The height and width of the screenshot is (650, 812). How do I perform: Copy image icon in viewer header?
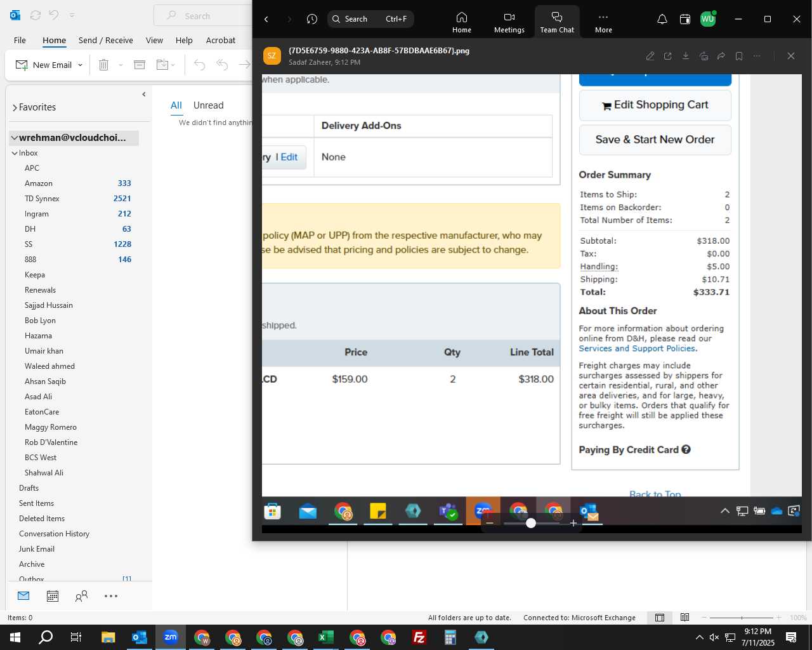(704, 56)
